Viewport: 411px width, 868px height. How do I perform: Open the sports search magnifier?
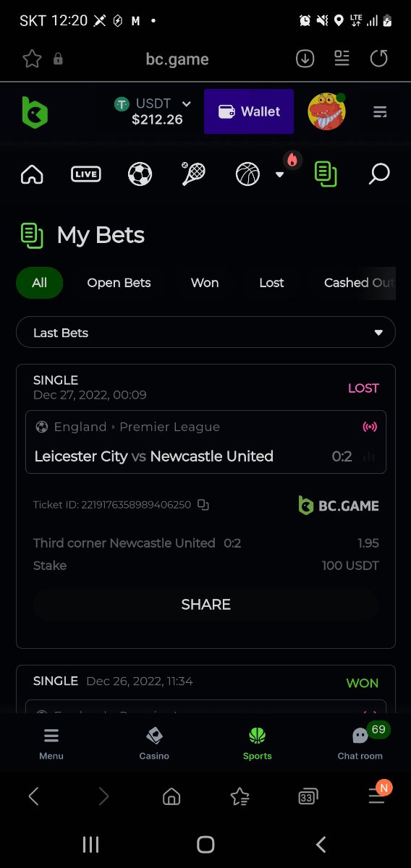pos(379,174)
